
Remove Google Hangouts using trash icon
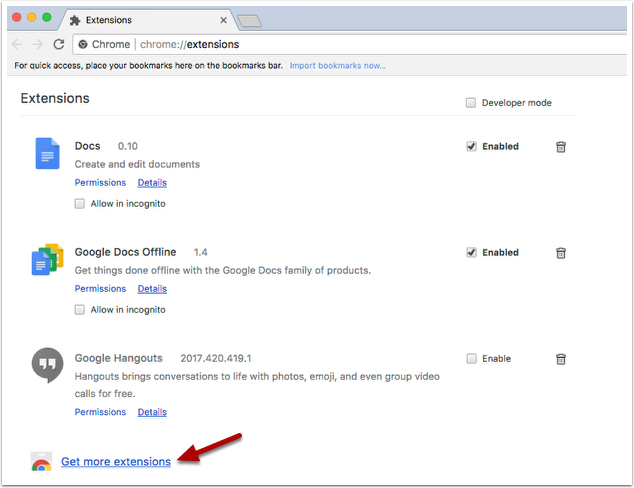coord(561,359)
